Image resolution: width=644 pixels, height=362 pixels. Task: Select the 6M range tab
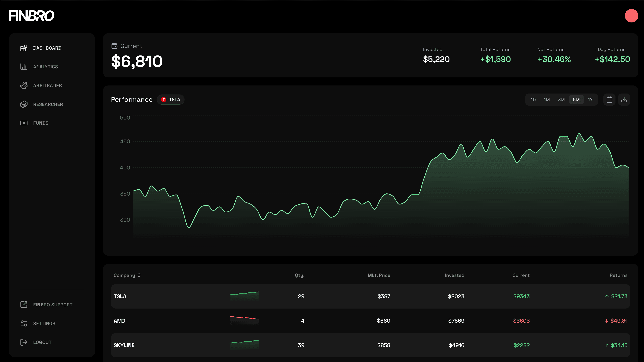point(576,99)
